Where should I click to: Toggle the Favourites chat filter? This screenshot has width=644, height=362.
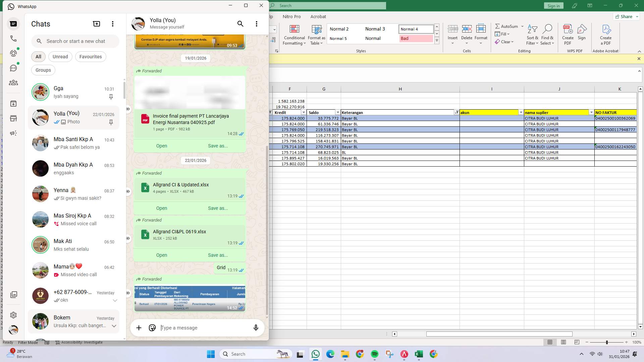pyautogui.click(x=90, y=56)
